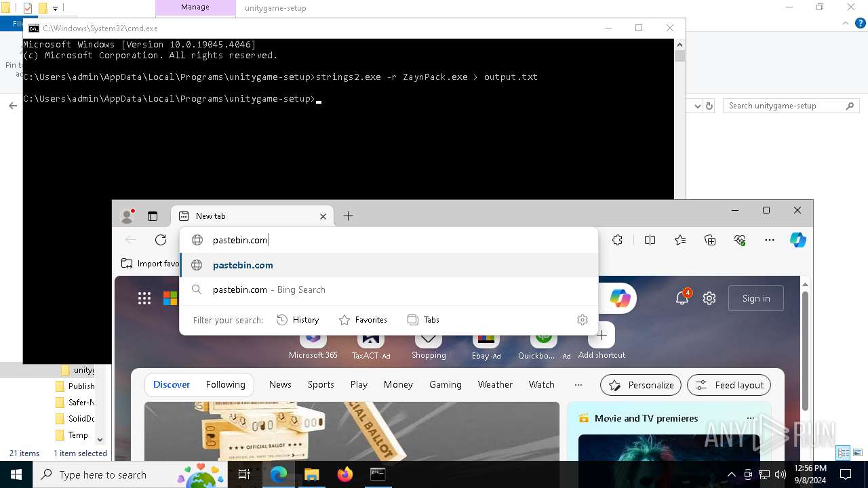Select pastebin.com autocomplete suggestion
The height and width of the screenshot is (488, 868).
[389, 265]
